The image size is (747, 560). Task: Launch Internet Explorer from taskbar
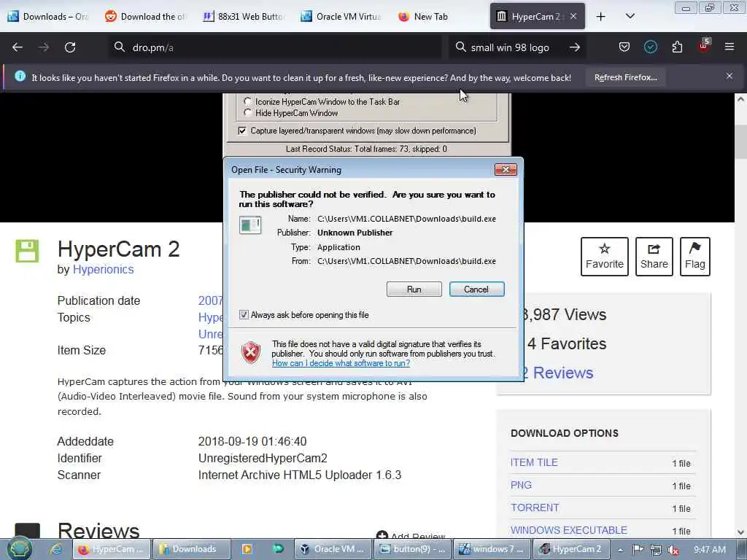point(56,549)
